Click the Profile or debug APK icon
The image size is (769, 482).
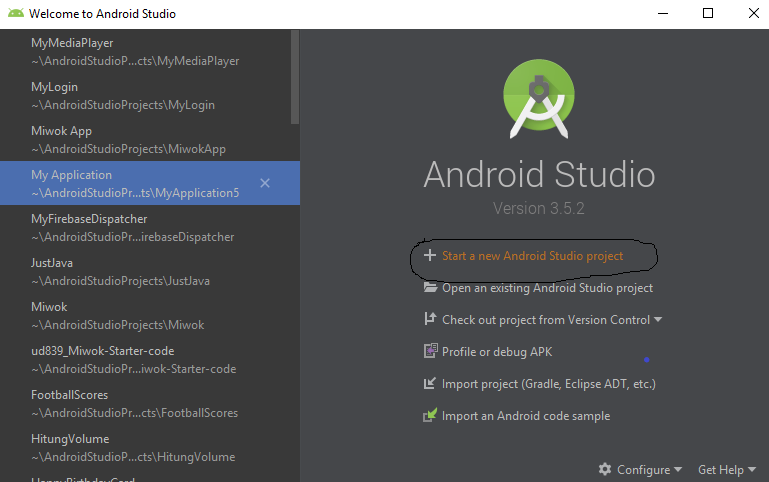tap(431, 351)
